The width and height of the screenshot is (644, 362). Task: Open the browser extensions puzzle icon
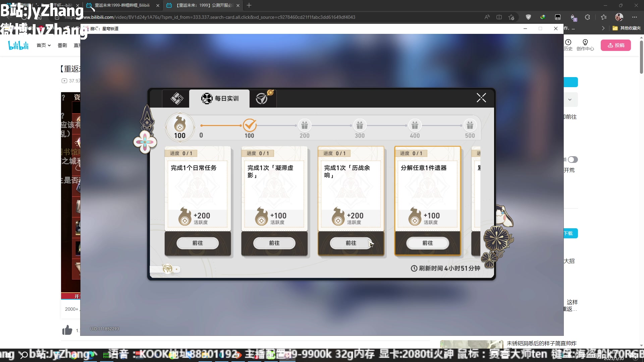click(587, 17)
